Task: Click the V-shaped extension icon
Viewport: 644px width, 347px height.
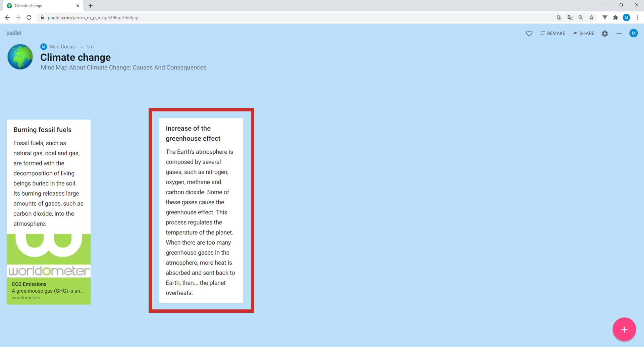Action: [605, 17]
